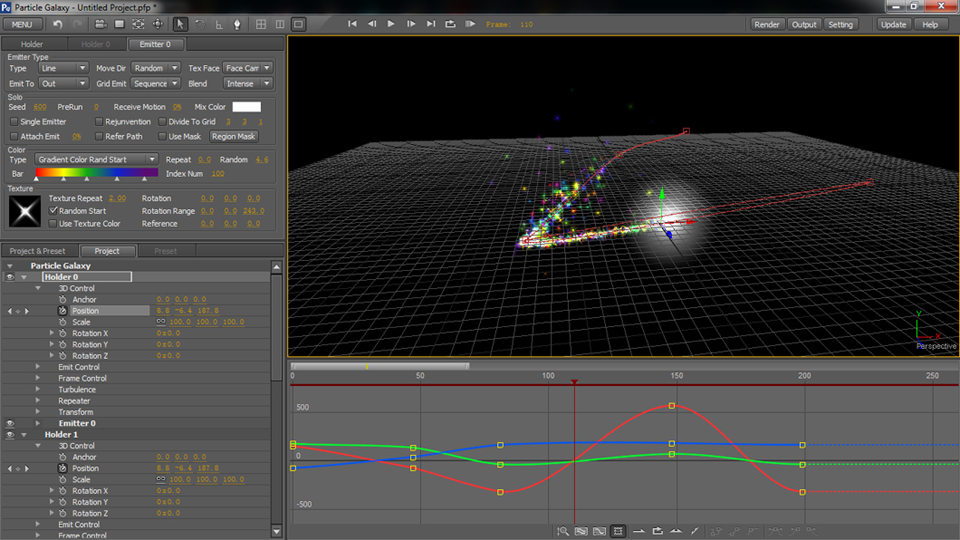Viewport: 960px width, 540px height.
Task: Click the graph zoom magnifier icon
Action: [x=563, y=531]
